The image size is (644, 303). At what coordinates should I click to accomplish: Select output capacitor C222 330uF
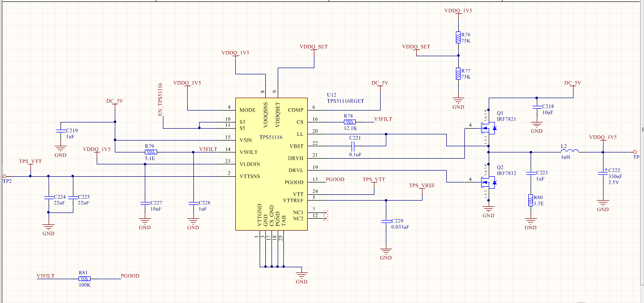pyautogui.click(x=603, y=174)
